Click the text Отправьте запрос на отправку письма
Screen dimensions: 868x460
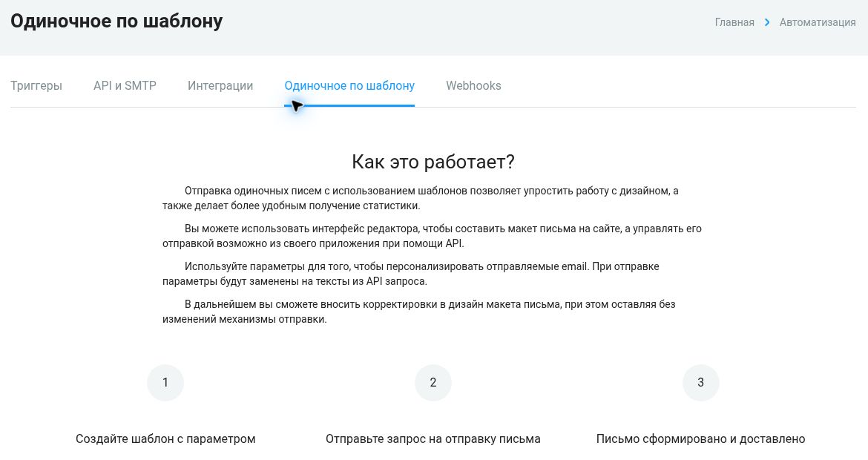click(x=433, y=439)
